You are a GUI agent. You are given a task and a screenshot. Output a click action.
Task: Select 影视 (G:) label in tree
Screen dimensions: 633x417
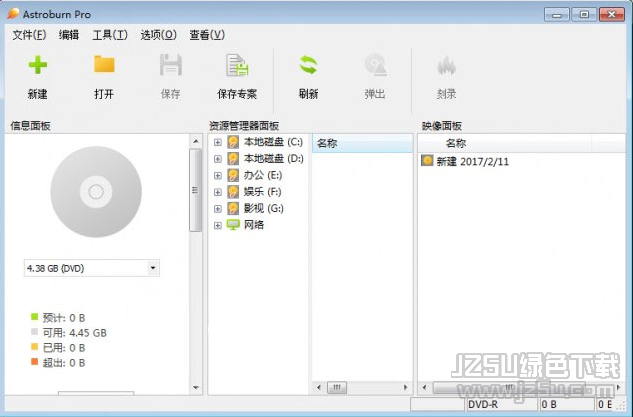(x=264, y=208)
